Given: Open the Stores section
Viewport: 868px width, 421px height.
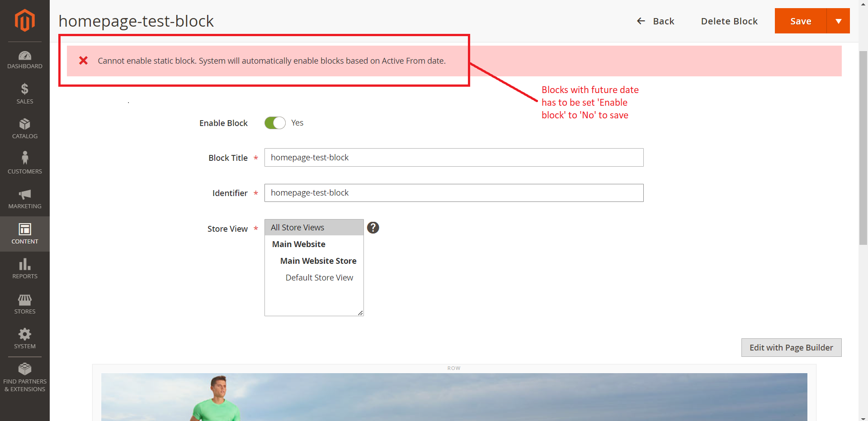Looking at the screenshot, I should point(25,304).
